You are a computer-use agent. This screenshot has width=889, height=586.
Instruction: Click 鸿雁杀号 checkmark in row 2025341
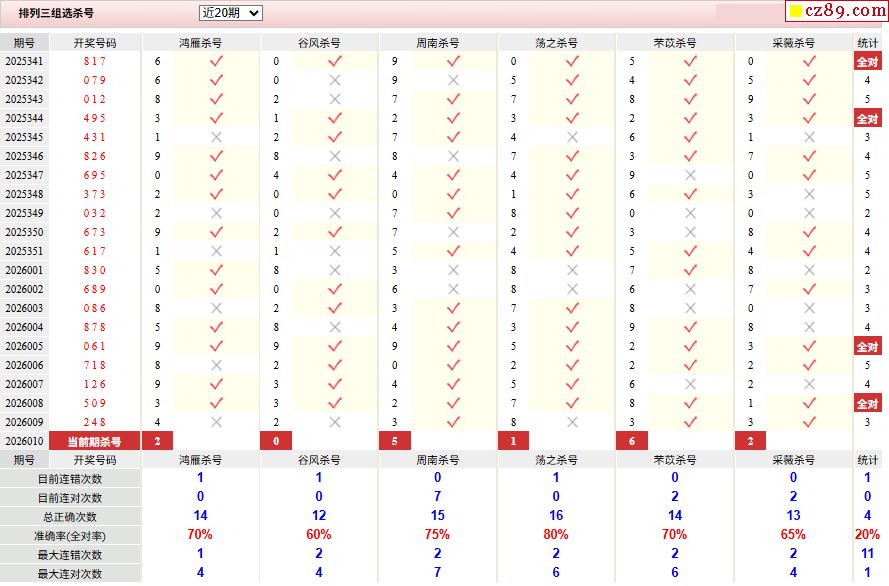click(x=216, y=61)
